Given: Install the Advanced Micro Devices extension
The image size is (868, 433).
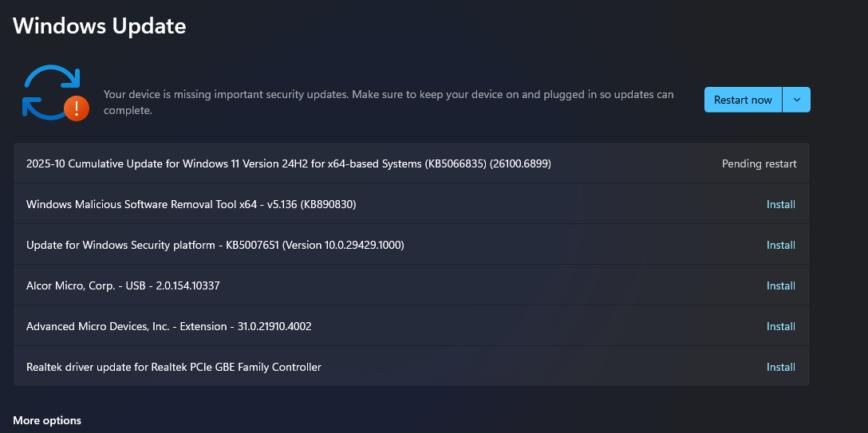Looking at the screenshot, I should 780,326.
